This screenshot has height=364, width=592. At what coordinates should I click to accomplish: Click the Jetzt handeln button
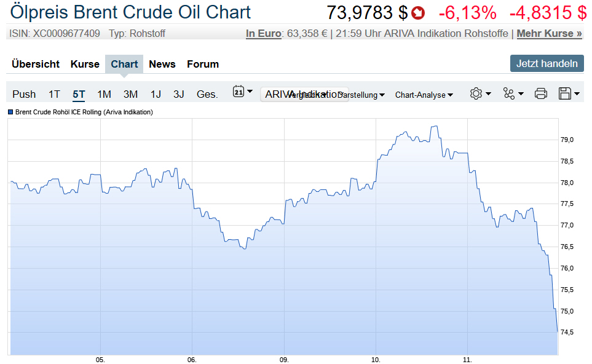point(547,63)
